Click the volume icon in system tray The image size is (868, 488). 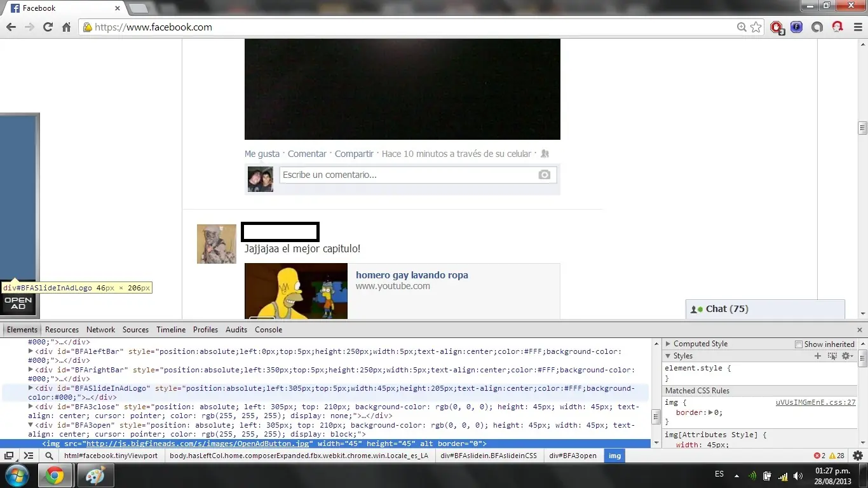point(797,476)
